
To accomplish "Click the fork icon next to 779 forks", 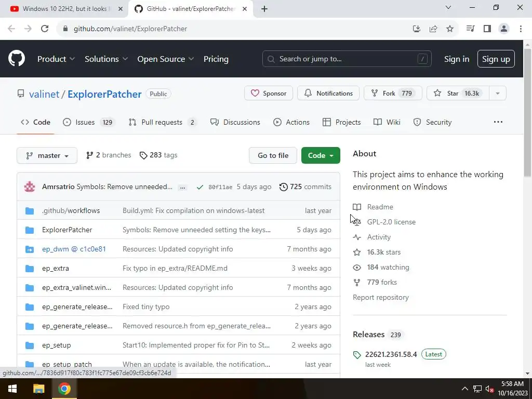I will (357, 282).
